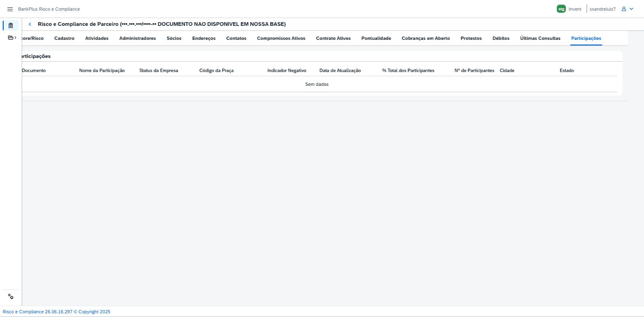Screen dimensions: 644x317
Task: Select the Sócios tab
Action: [x=174, y=38]
